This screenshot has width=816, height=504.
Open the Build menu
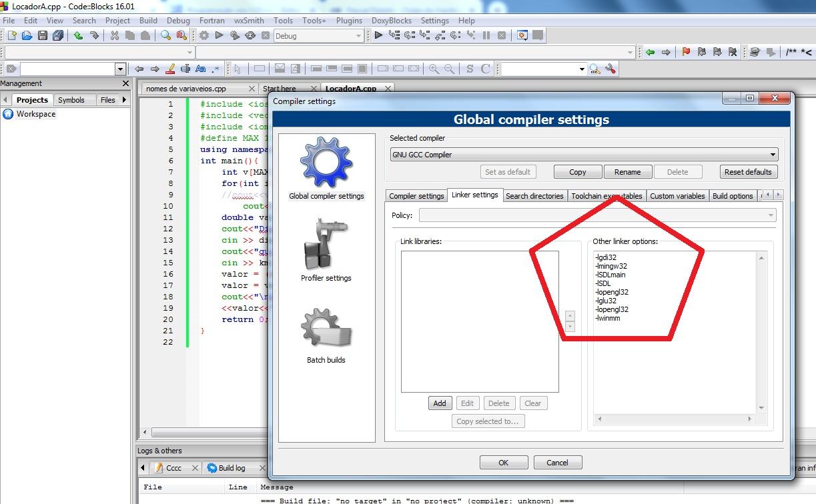coord(148,21)
